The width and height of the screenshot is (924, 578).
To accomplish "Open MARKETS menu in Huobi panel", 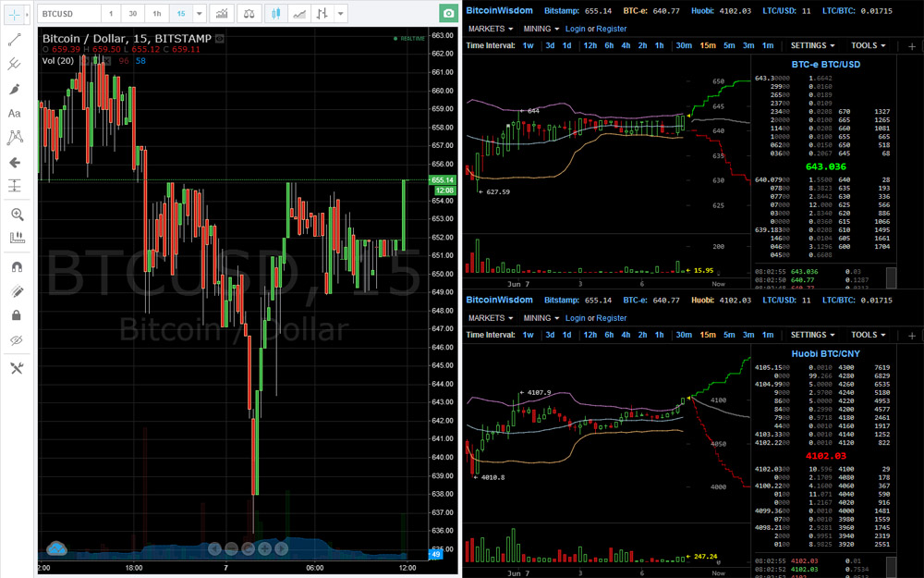I will [491, 318].
